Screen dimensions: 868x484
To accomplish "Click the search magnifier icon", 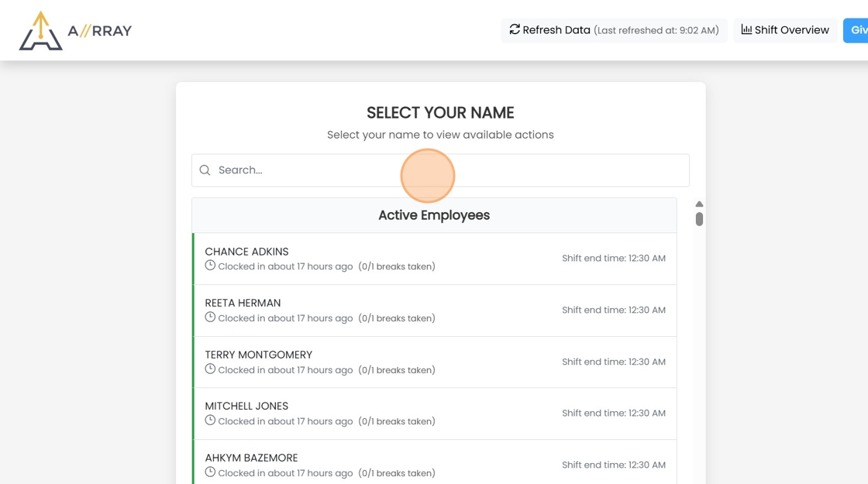I will [205, 170].
